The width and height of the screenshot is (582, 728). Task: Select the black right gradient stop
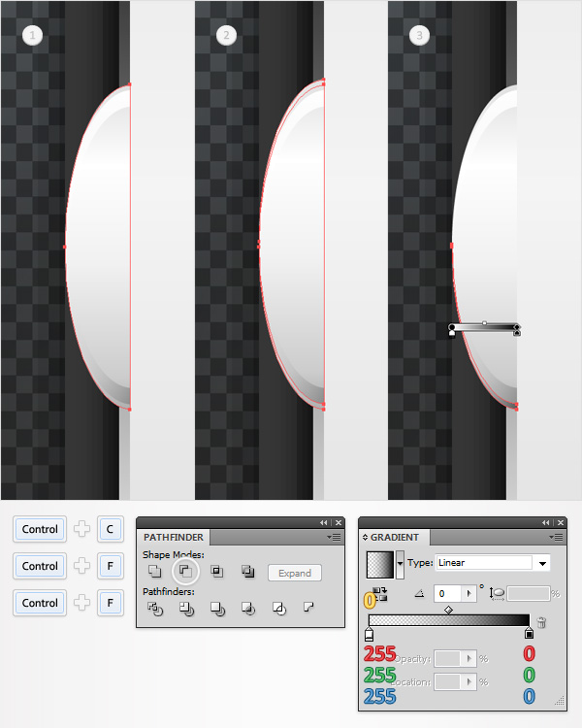point(529,633)
